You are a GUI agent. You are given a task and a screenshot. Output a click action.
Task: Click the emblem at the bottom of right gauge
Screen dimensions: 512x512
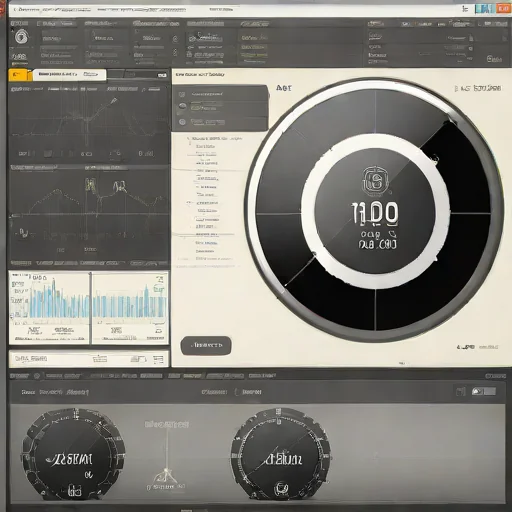pos(281,489)
